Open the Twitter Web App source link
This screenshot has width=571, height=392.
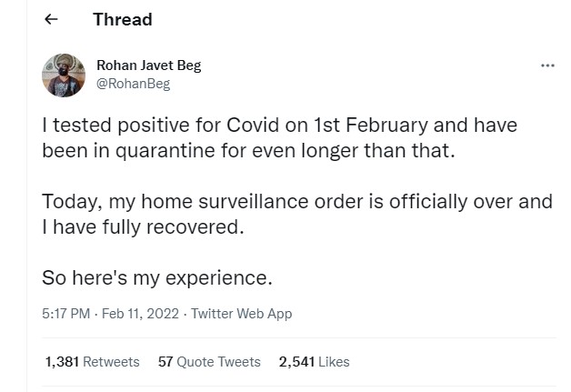pyautogui.click(x=239, y=313)
